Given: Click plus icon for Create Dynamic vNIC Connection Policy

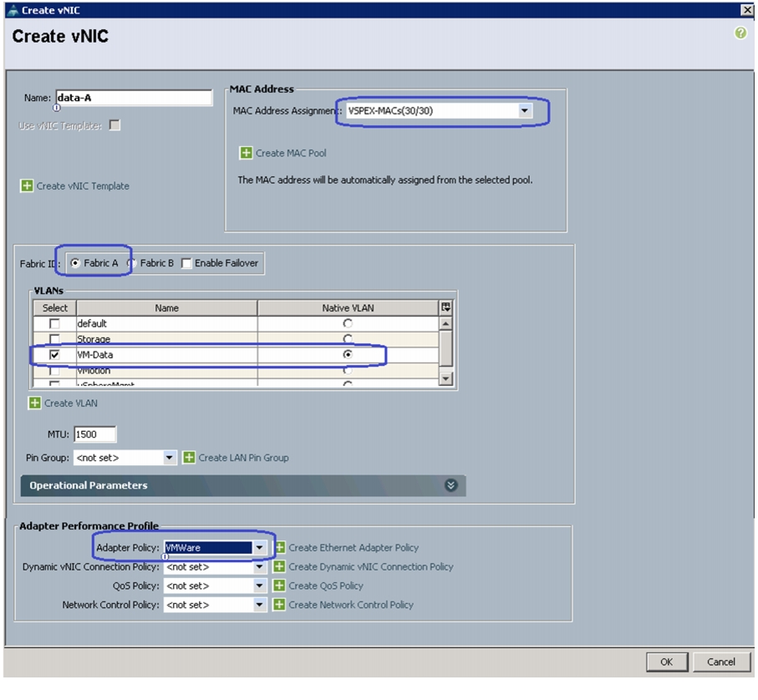Looking at the screenshot, I should tap(279, 566).
